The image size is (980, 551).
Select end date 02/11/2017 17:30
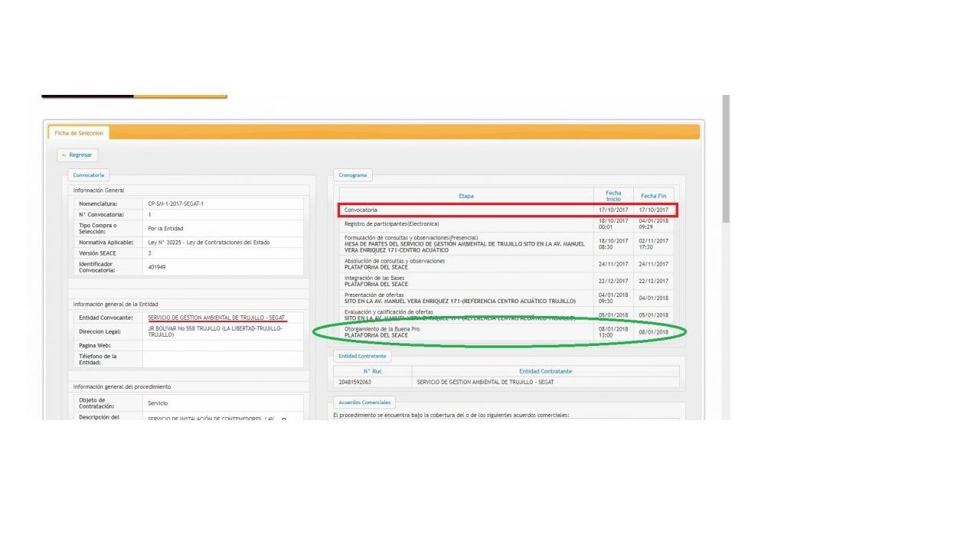coord(654,243)
